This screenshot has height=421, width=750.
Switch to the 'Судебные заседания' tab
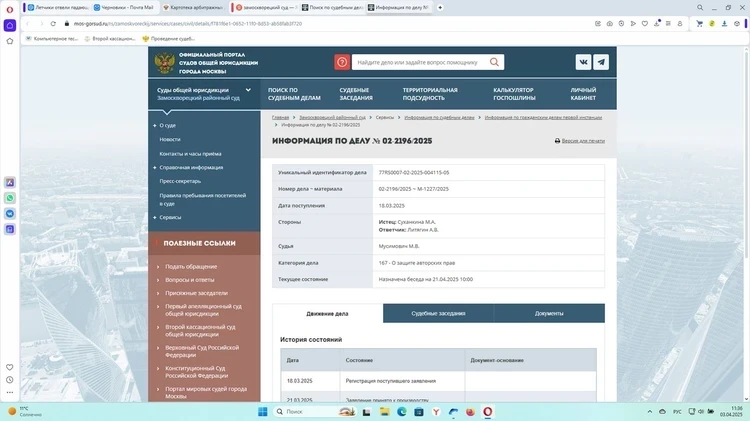pos(438,313)
